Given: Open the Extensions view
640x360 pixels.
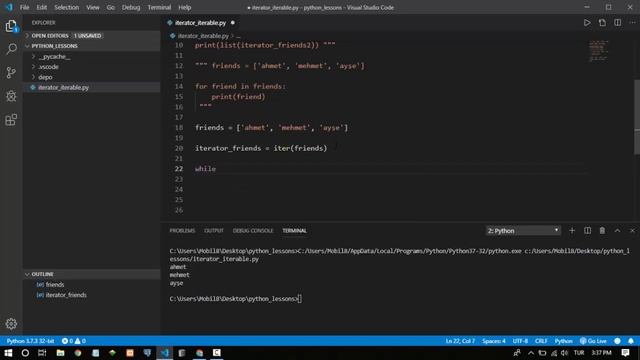Looking at the screenshot, I should pyautogui.click(x=11, y=120).
